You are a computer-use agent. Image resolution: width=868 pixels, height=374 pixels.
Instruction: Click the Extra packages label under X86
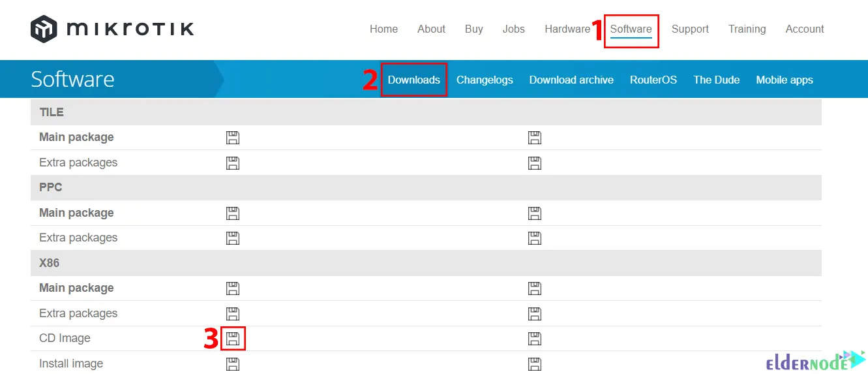click(78, 313)
